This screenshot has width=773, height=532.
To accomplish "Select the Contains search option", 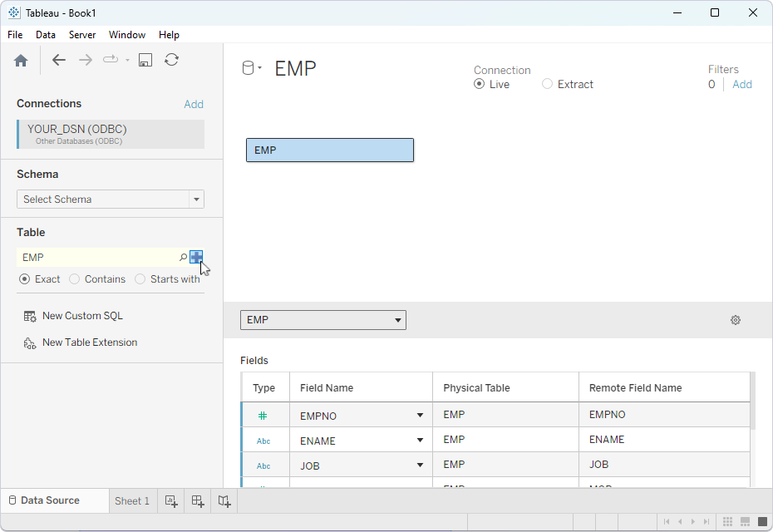I will [73, 278].
